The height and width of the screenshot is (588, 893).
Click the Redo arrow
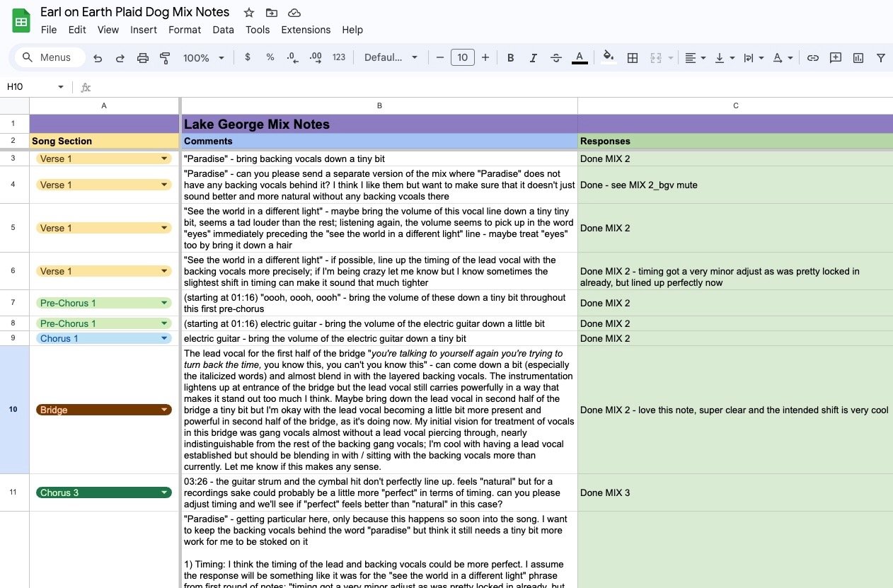[x=120, y=58]
